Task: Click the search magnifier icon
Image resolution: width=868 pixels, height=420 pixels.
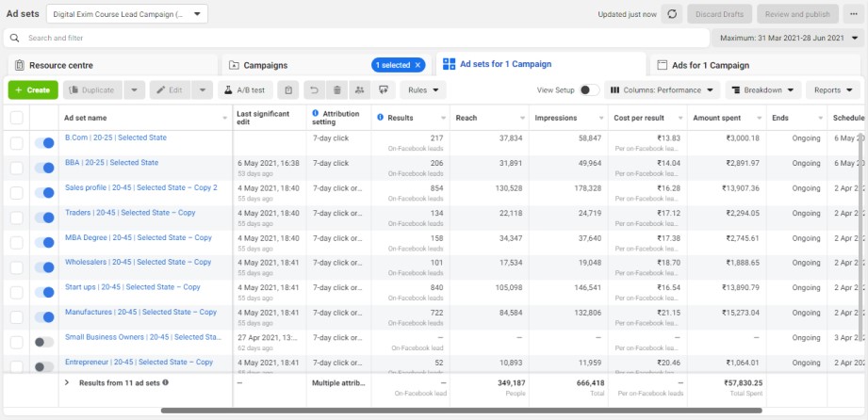Action: click(x=15, y=39)
